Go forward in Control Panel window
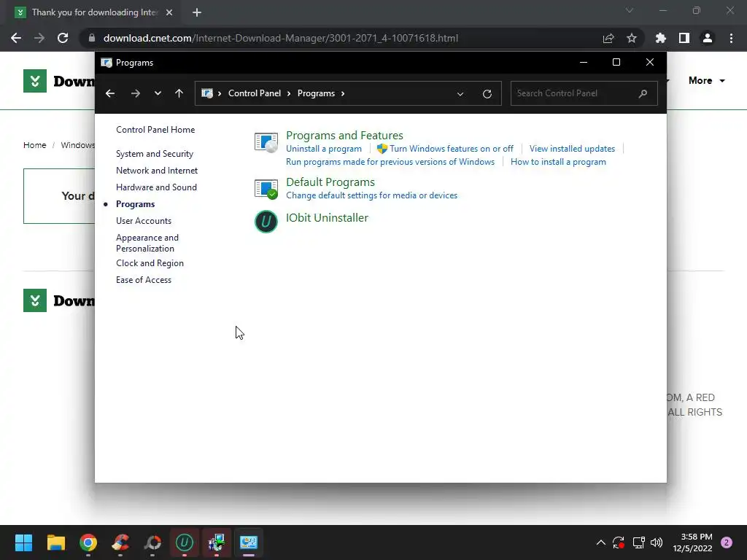 pyautogui.click(x=135, y=93)
